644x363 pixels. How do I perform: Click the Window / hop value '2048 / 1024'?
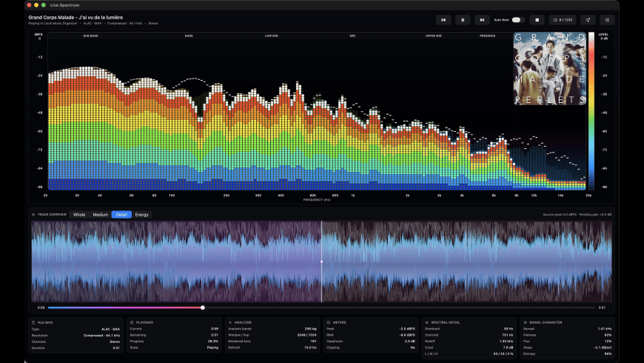tap(307, 335)
